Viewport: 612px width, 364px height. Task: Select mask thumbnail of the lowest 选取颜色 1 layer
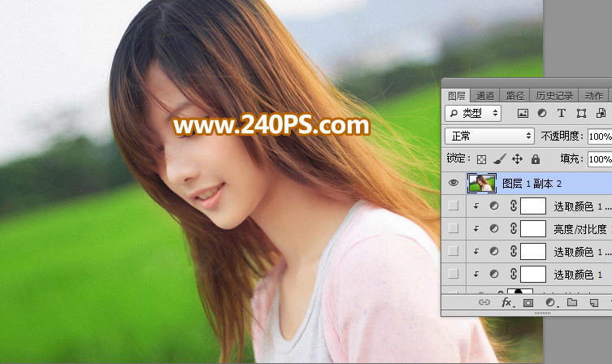tap(533, 275)
